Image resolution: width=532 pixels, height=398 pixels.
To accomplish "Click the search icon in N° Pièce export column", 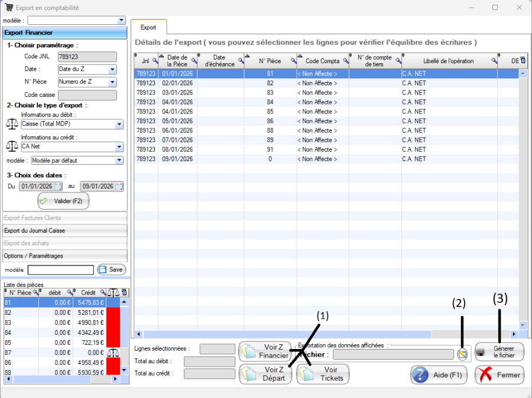I will pyautogui.click(x=292, y=61).
